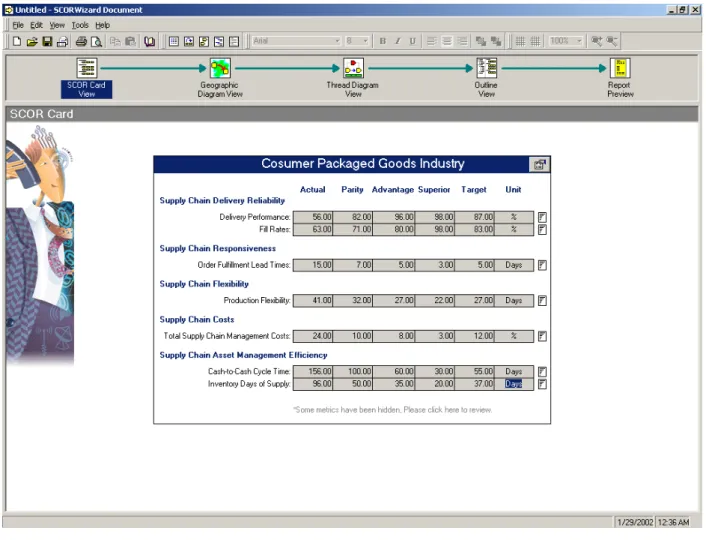Click Inventory Days of Supply Parity 50.00
The image size is (706, 540).
(x=353, y=384)
